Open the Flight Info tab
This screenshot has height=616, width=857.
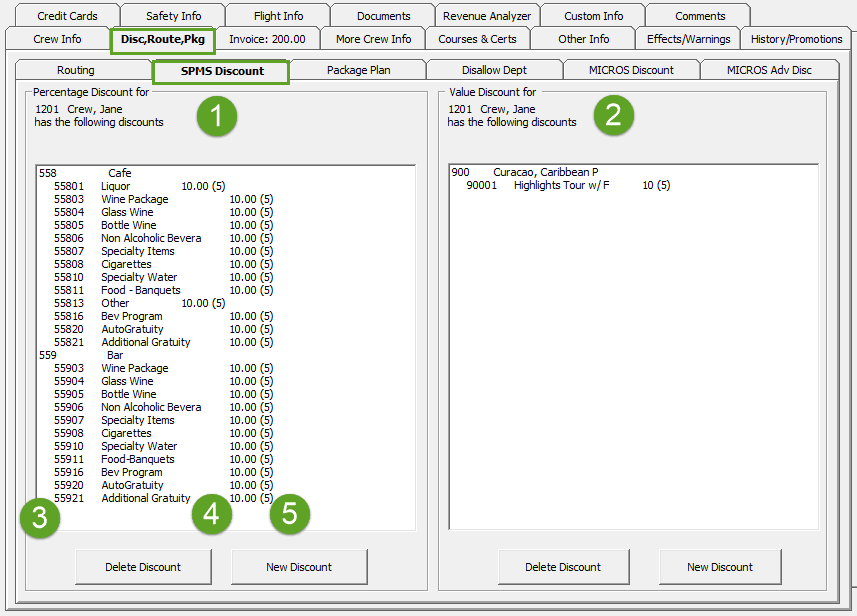pyautogui.click(x=277, y=15)
